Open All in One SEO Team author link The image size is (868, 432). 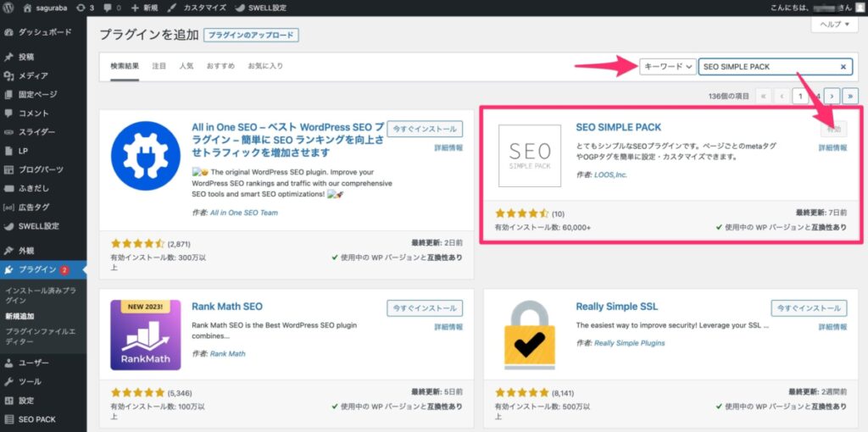[x=244, y=213]
